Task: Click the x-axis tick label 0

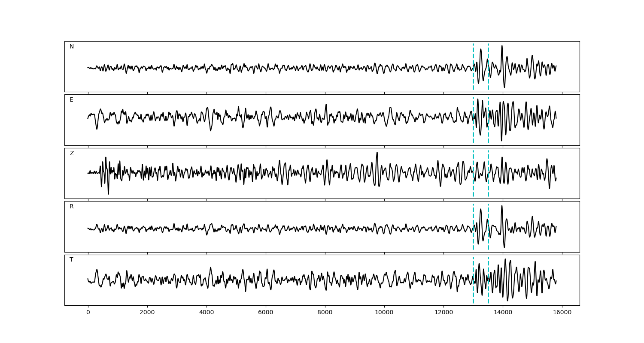Action: pyautogui.click(x=88, y=313)
